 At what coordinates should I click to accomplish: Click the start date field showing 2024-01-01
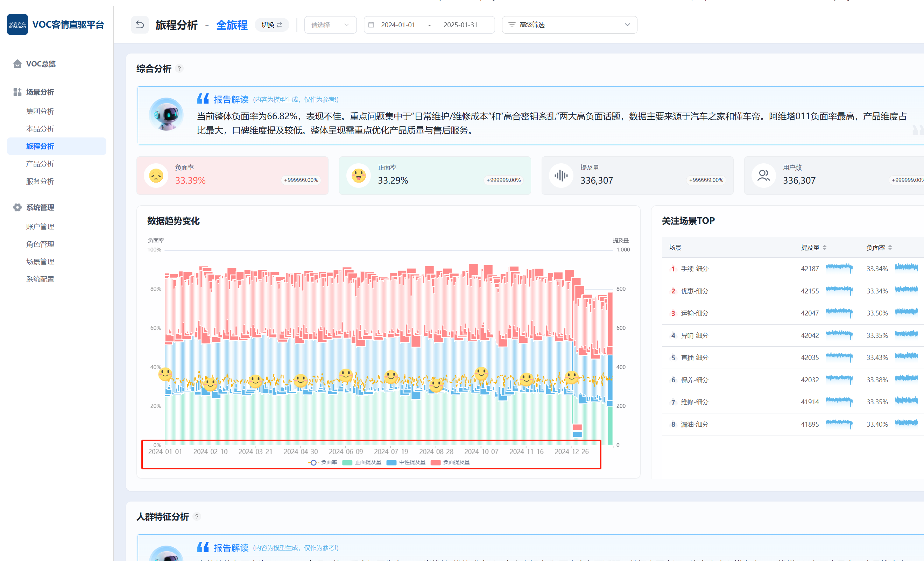398,25
